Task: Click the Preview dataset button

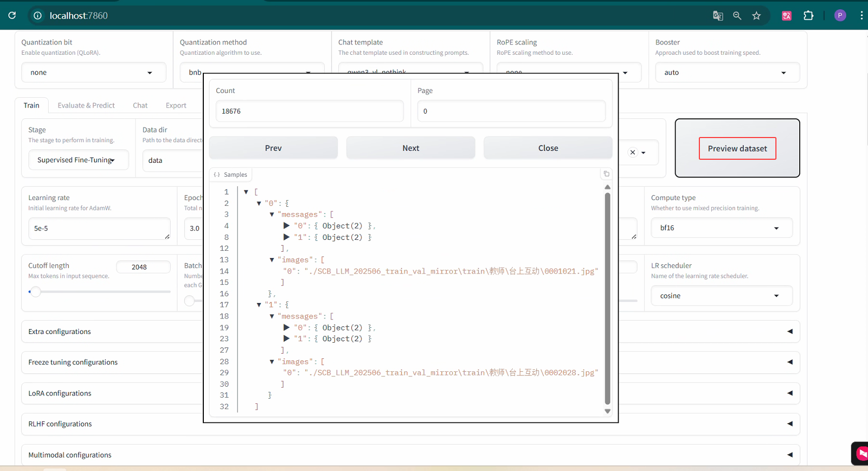Action: click(737, 148)
